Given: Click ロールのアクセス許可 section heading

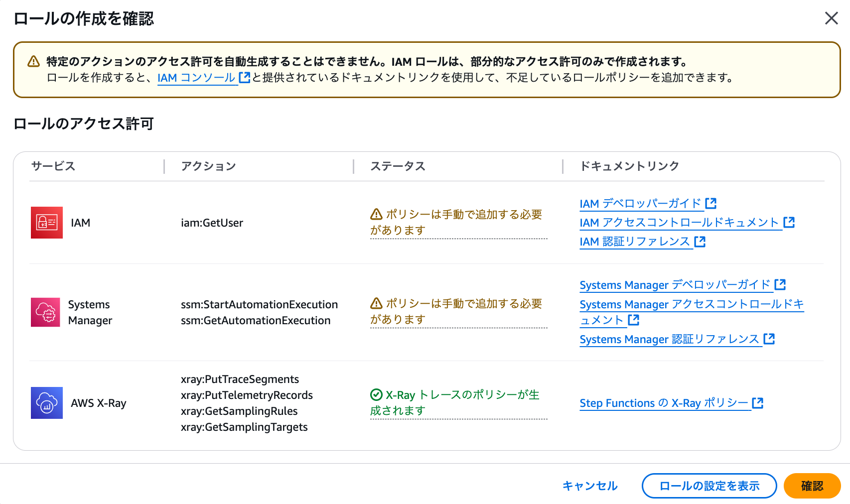Looking at the screenshot, I should 83,124.
